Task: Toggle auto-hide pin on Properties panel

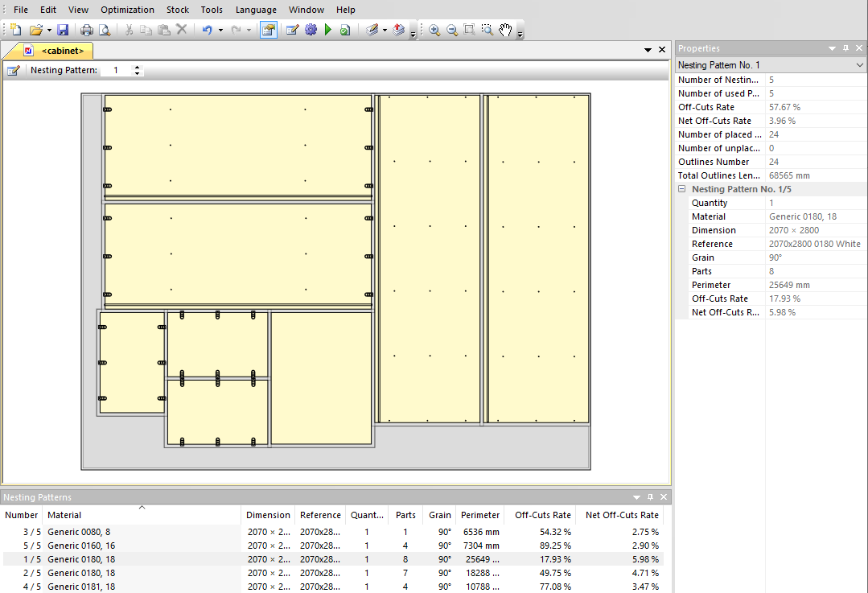Action: tap(845, 48)
